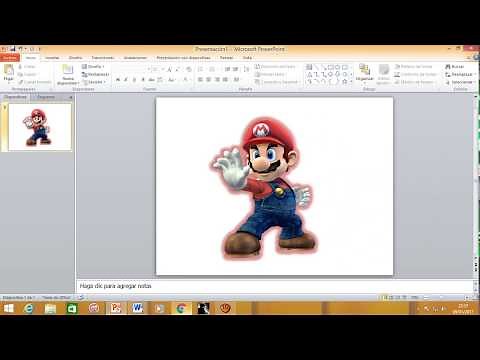
Task: Click the save icon in quick access toolbar
Action: 12,49
